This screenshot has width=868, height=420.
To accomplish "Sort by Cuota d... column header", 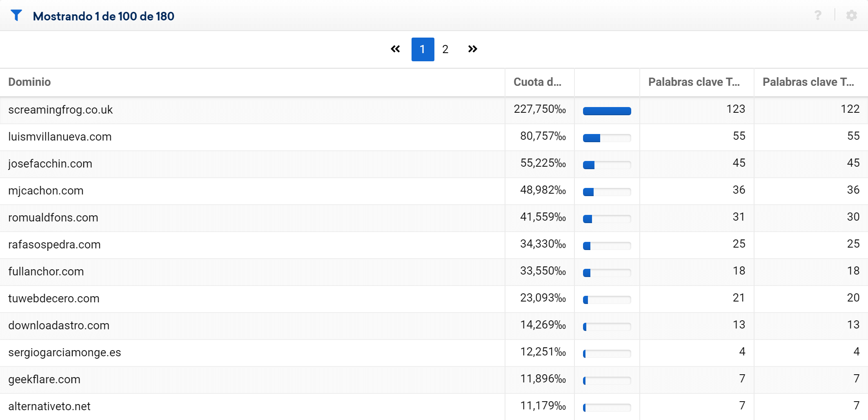I will tap(537, 82).
